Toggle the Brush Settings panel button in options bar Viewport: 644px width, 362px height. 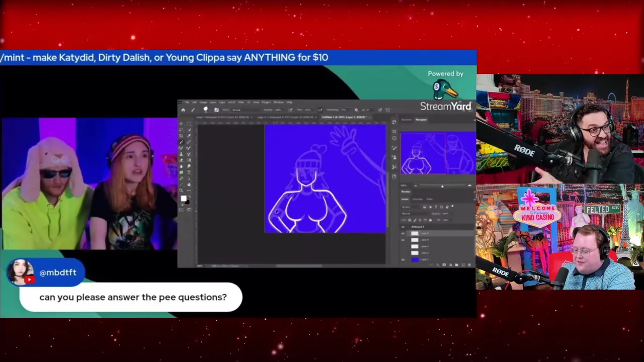pyautogui.click(x=216, y=110)
